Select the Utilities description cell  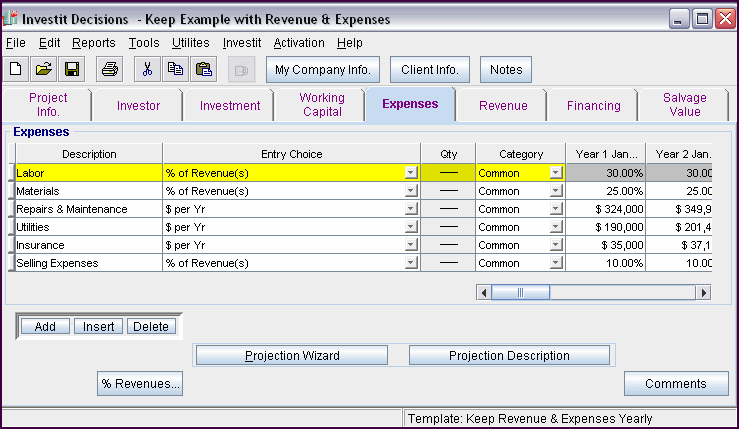tap(89, 227)
